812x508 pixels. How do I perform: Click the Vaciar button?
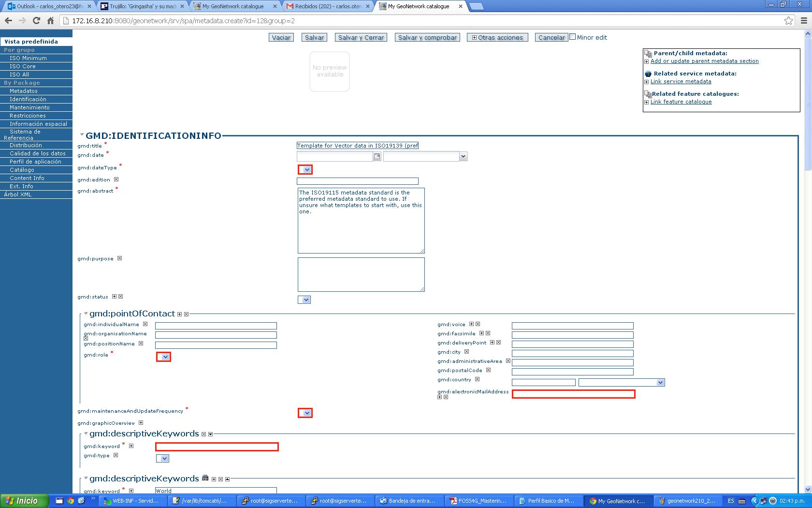(x=281, y=37)
